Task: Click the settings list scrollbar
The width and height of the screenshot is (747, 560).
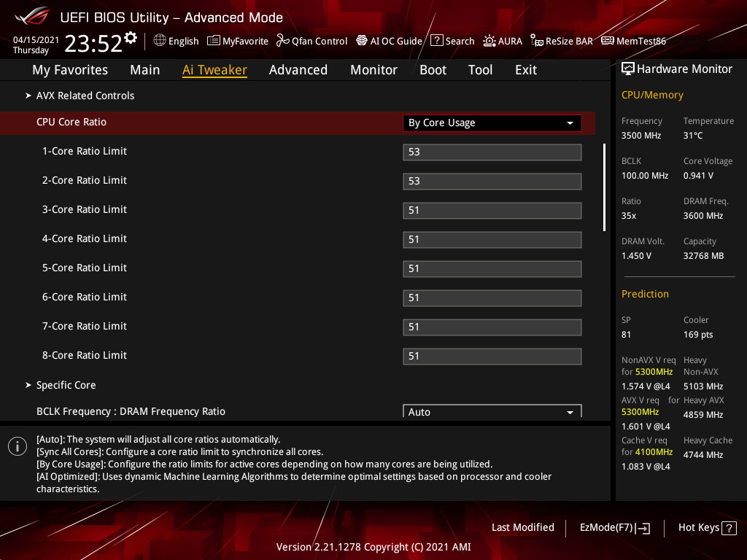Action: (604, 187)
